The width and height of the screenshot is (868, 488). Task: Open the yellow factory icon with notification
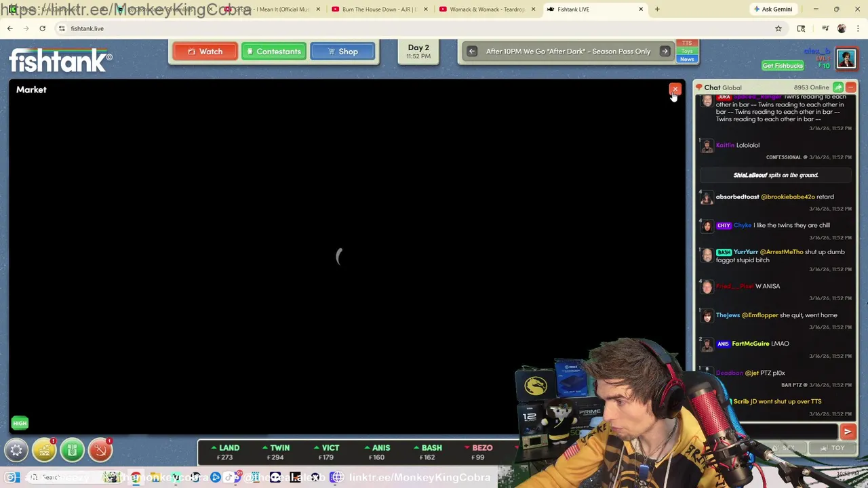[x=44, y=450]
